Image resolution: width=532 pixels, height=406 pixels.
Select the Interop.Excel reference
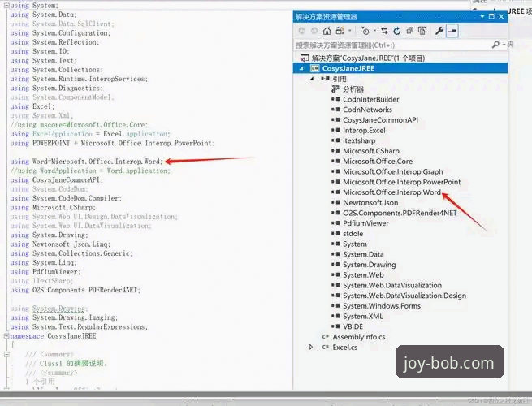(364, 130)
